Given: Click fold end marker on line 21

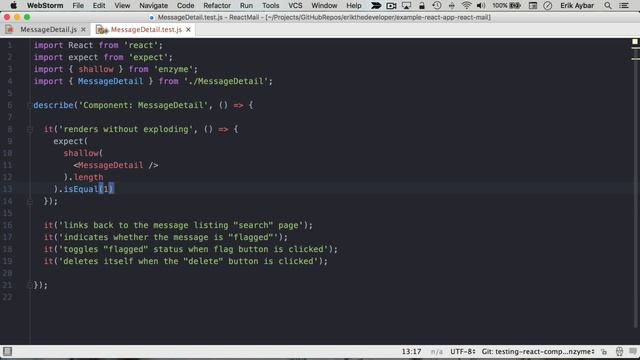Looking at the screenshot, I should coord(29,285).
